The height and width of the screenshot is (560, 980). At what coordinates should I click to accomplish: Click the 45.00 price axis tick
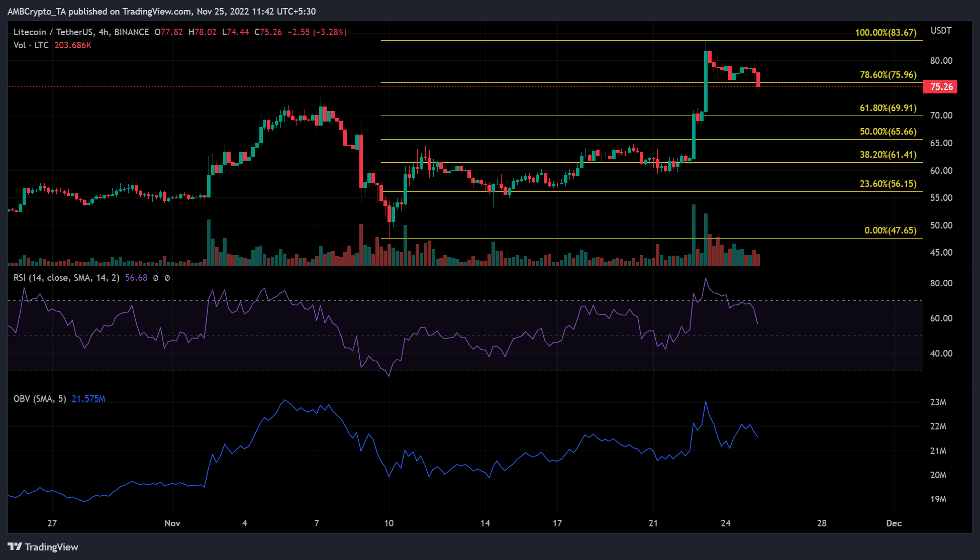(941, 253)
